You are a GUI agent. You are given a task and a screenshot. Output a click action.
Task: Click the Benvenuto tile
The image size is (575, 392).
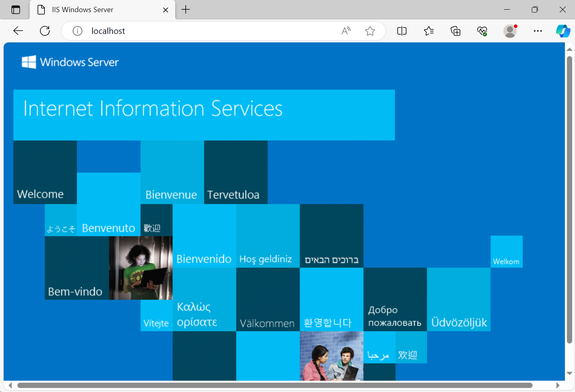[109, 204]
